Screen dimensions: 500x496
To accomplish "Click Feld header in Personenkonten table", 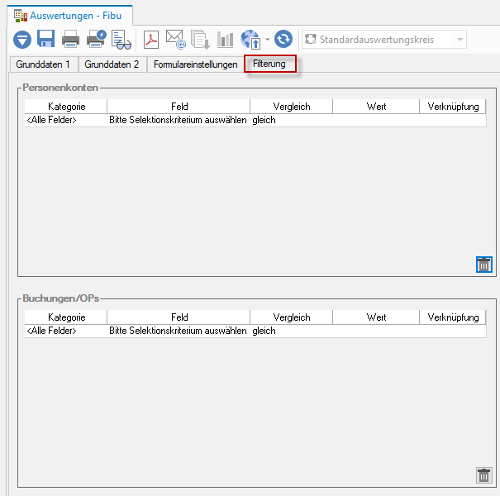I will coord(179,106).
